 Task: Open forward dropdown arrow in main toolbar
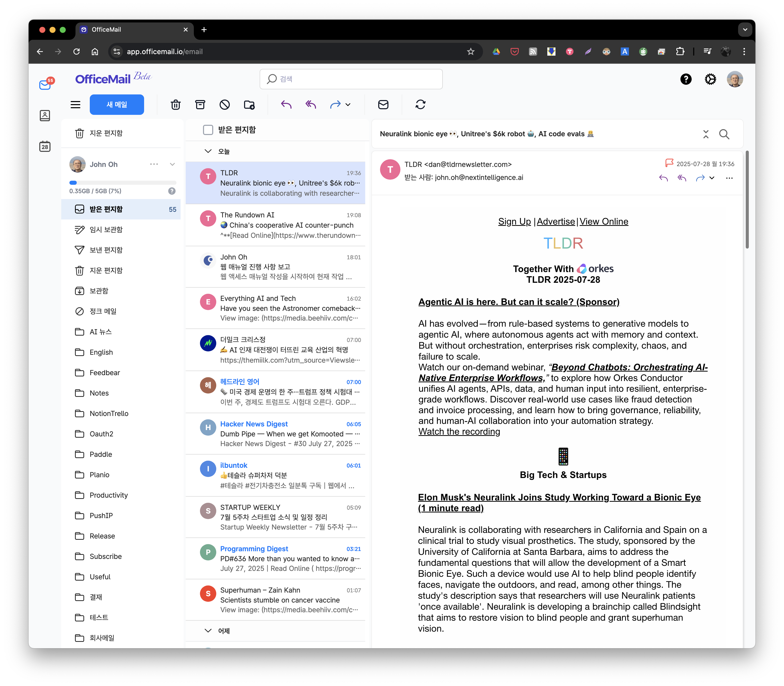point(348,105)
